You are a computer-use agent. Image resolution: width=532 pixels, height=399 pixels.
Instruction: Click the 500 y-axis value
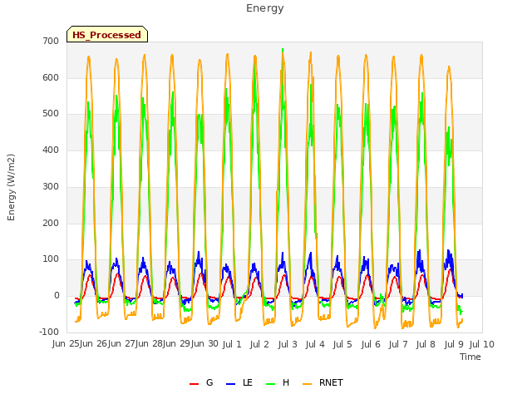click(x=51, y=114)
